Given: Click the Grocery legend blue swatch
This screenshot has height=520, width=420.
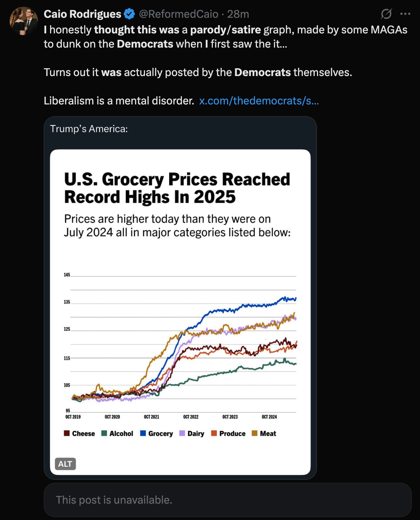Looking at the screenshot, I should pos(143,433).
